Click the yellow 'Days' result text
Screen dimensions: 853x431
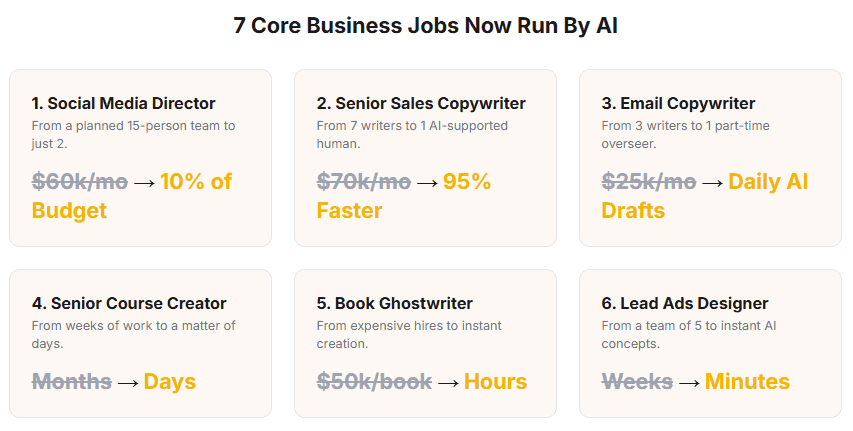click(170, 381)
